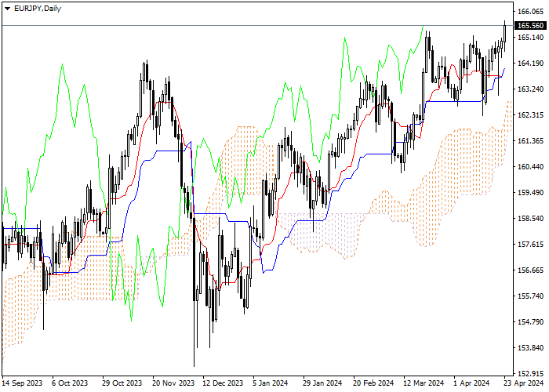Click the 163.240 price axis label

coord(530,89)
